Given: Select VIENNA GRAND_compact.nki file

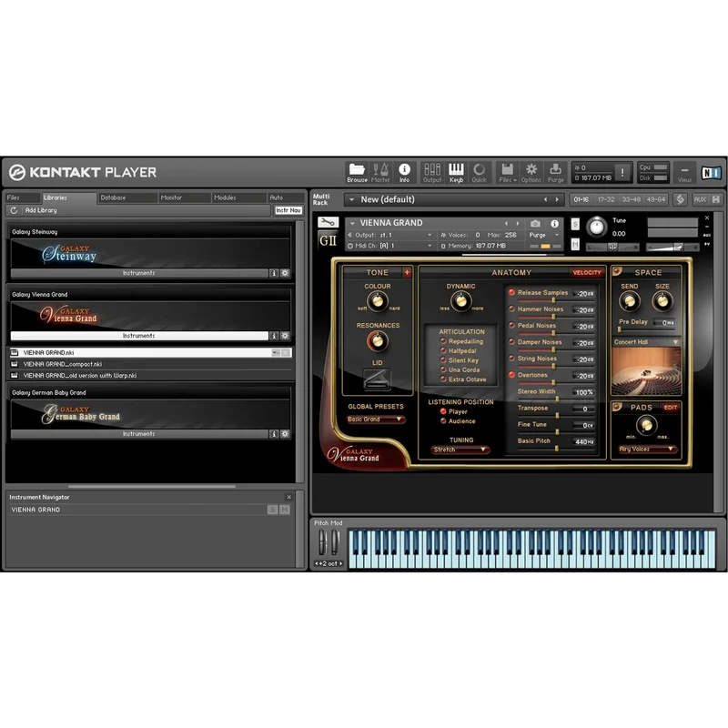Looking at the screenshot, I should (x=149, y=364).
